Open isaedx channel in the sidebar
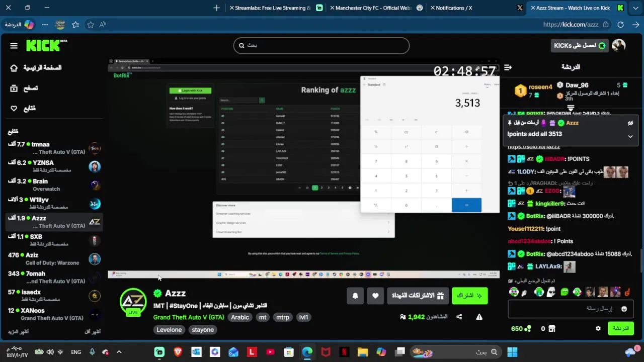 (x=54, y=296)
